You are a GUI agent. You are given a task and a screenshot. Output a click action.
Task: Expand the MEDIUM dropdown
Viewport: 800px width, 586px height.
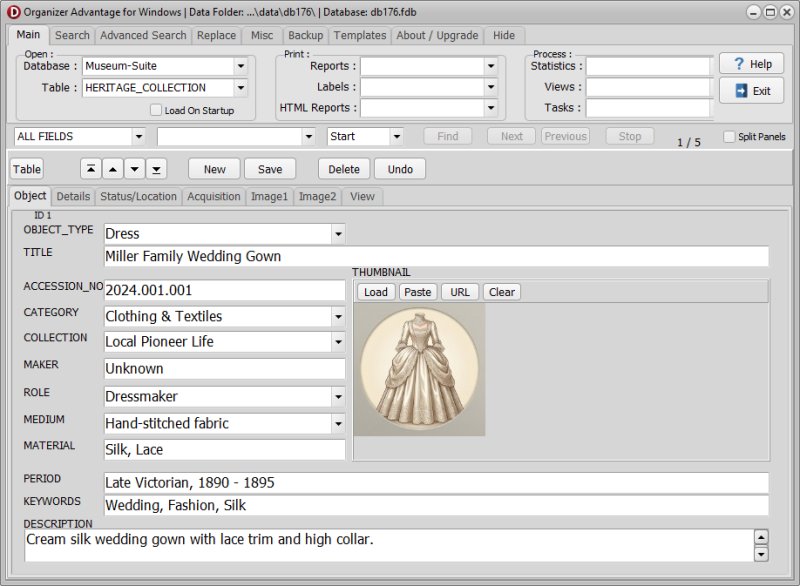click(338, 423)
